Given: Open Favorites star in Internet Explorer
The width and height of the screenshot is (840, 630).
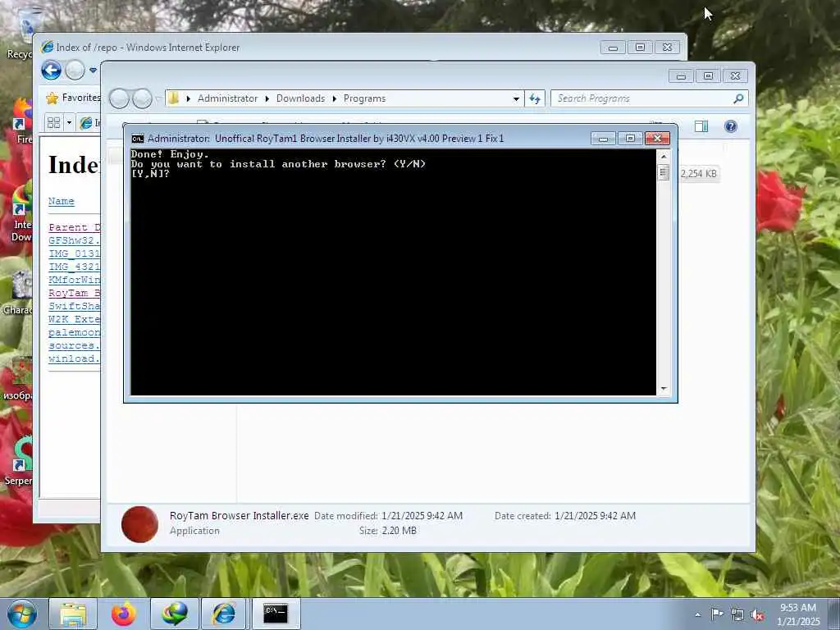Looking at the screenshot, I should click(52, 98).
